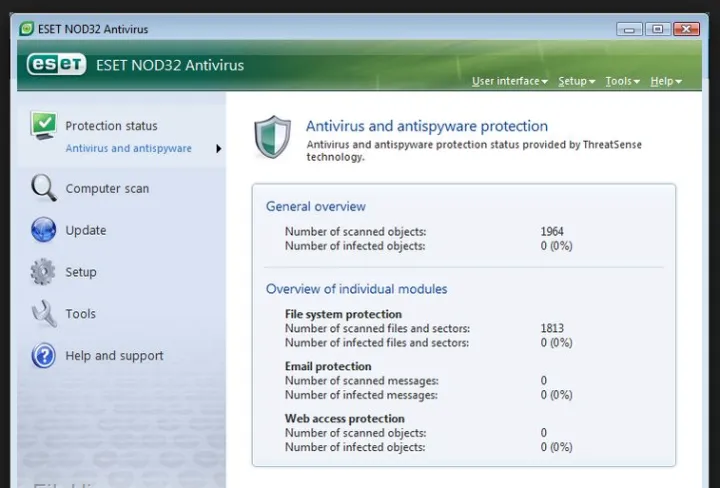Screen dimensions: 720x488
Task: Open the Tools dropdown in header
Action: (622, 81)
